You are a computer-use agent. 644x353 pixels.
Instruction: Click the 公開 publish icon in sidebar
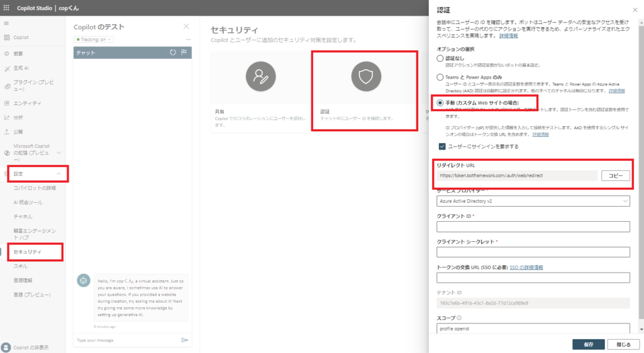[7, 132]
